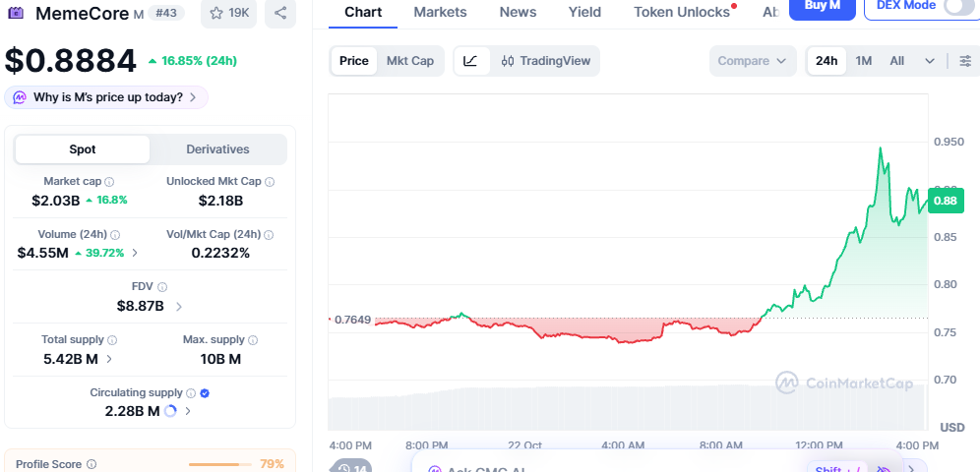Viewport: 980px width, 472px height.
Task: Open the News tab
Action: click(x=518, y=12)
